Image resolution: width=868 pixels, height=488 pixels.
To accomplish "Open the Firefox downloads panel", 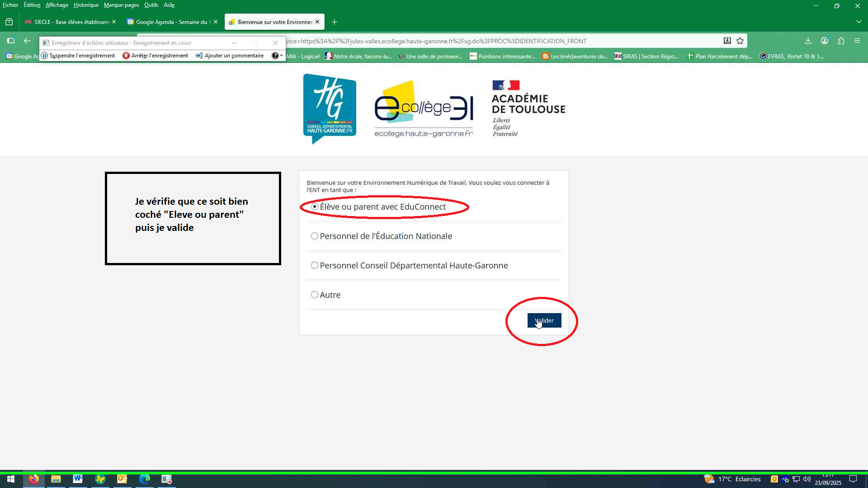I will 808,41.
